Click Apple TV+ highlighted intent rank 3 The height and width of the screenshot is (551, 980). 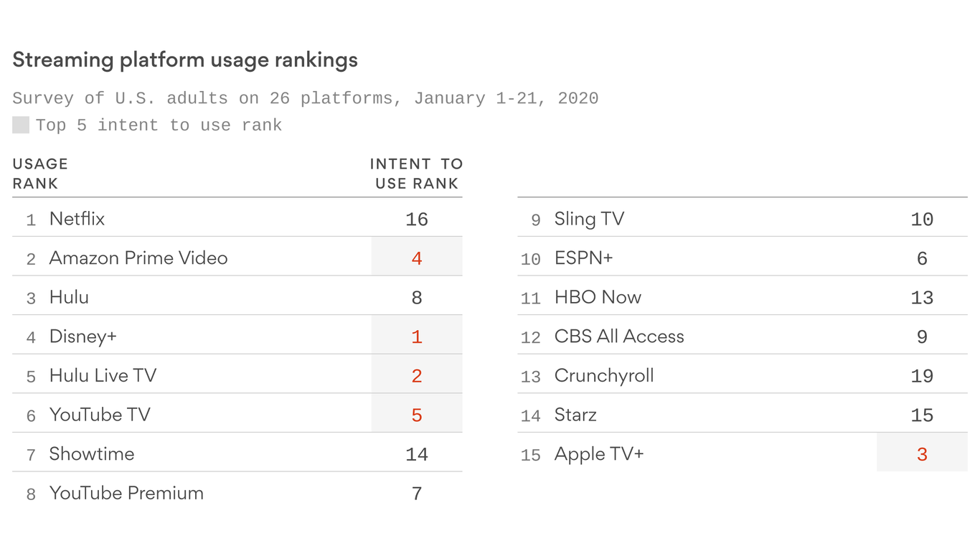tap(922, 454)
